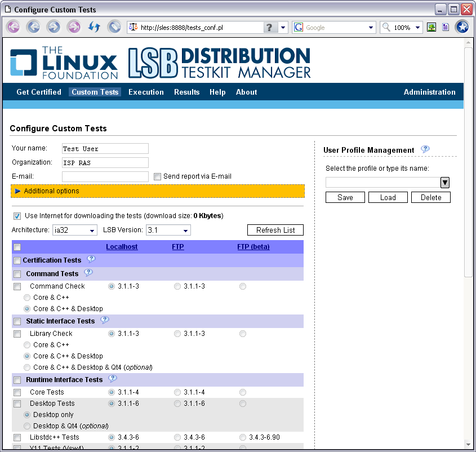
Task: Open the About page
Action: click(x=247, y=92)
